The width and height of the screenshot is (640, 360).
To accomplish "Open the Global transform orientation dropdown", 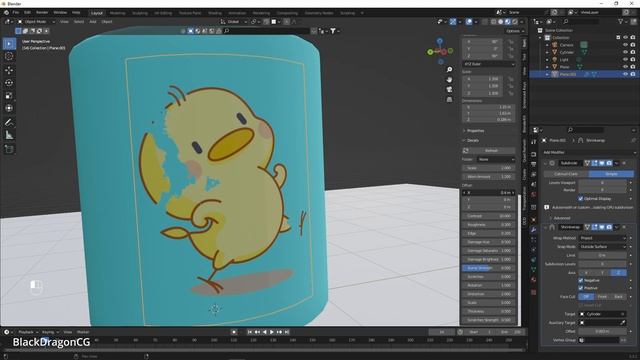I will point(234,22).
